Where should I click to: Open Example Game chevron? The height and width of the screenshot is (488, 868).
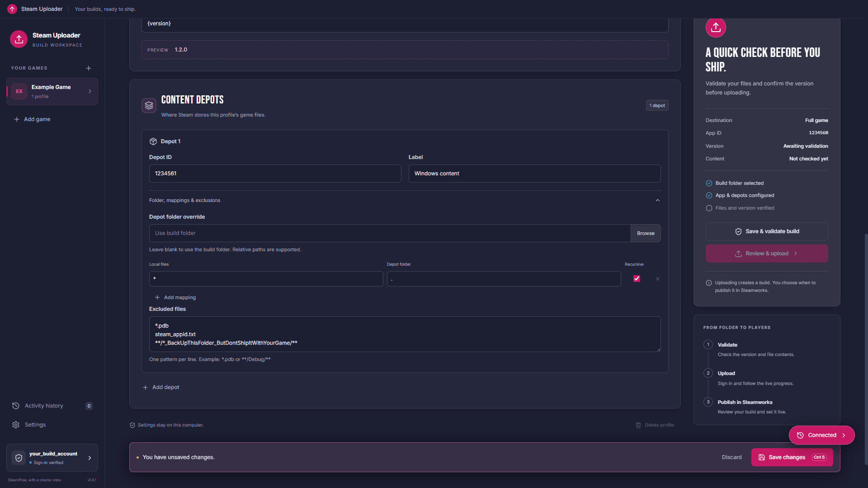tap(90, 91)
